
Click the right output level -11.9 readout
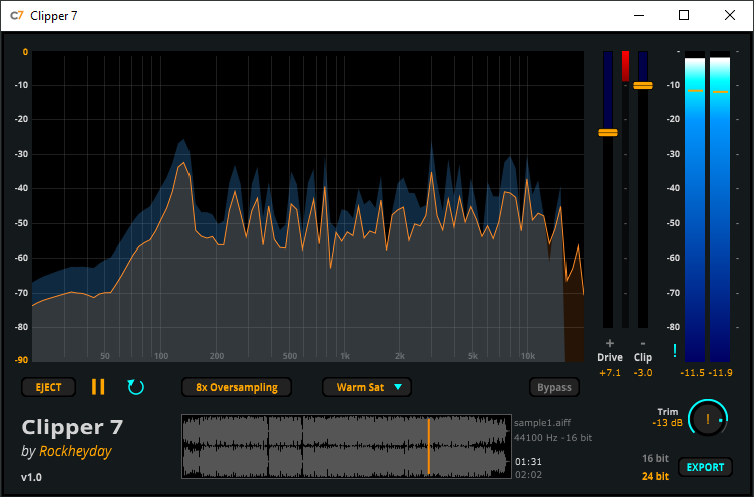coord(720,373)
